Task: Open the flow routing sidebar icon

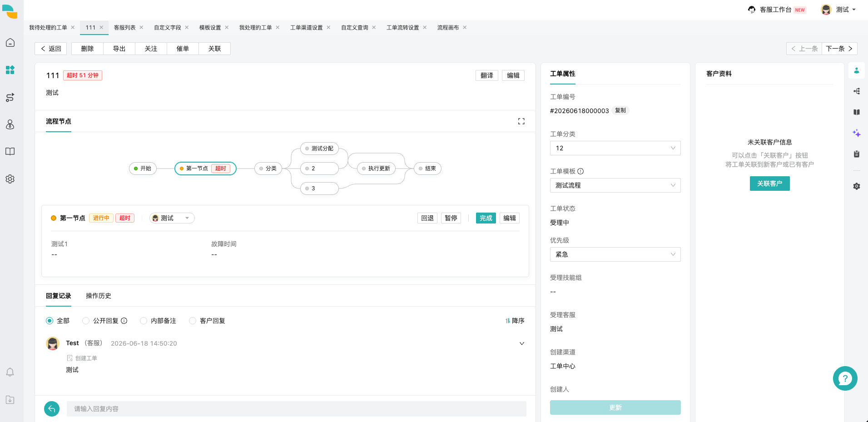Action: pyautogui.click(x=10, y=97)
